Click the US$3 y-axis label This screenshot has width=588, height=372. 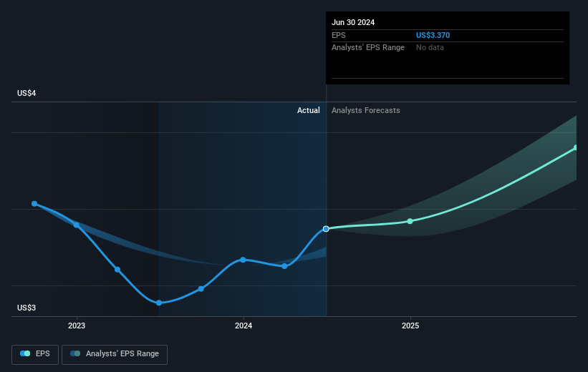tap(26, 308)
